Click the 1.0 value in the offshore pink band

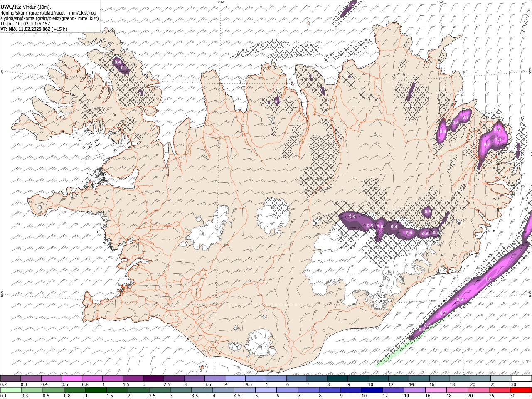pyautogui.click(x=488, y=279)
